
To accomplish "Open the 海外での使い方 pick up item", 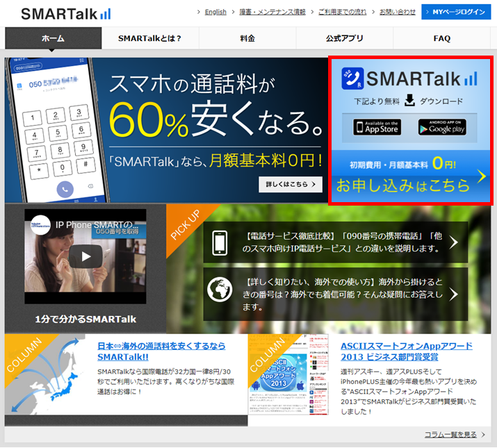I will (336, 294).
